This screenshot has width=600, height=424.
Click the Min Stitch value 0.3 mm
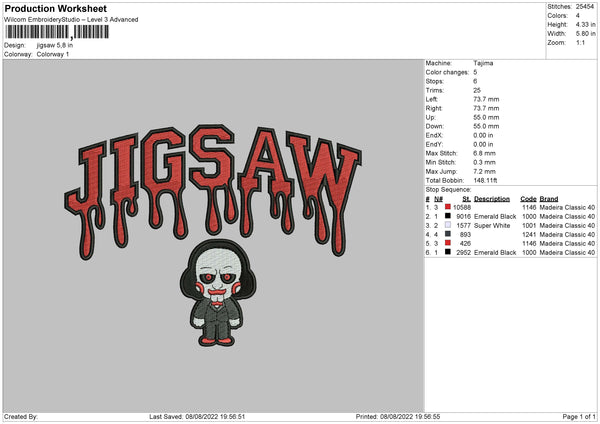pyautogui.click(x=484, y=162)
